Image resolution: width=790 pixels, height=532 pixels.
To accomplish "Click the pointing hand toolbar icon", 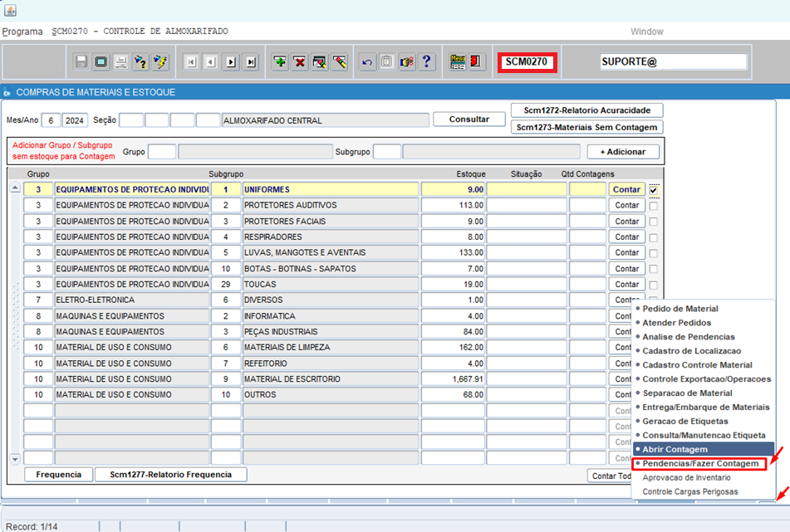I will click(x=407, y=62).
